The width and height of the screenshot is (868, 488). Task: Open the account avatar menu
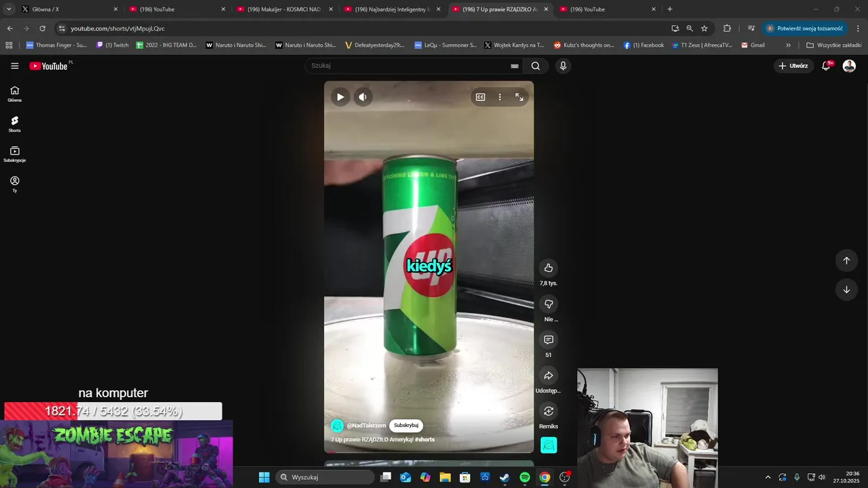(849, 66)
